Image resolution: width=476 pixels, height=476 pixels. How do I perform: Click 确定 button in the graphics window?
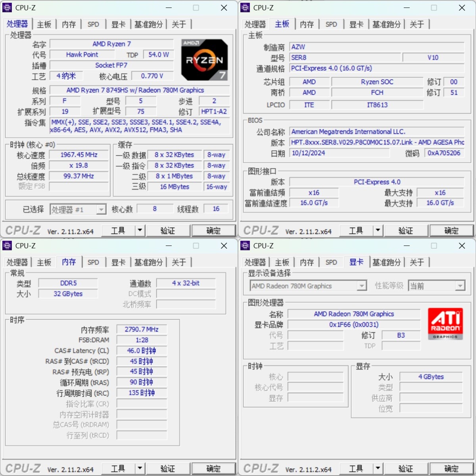(451, 468)
